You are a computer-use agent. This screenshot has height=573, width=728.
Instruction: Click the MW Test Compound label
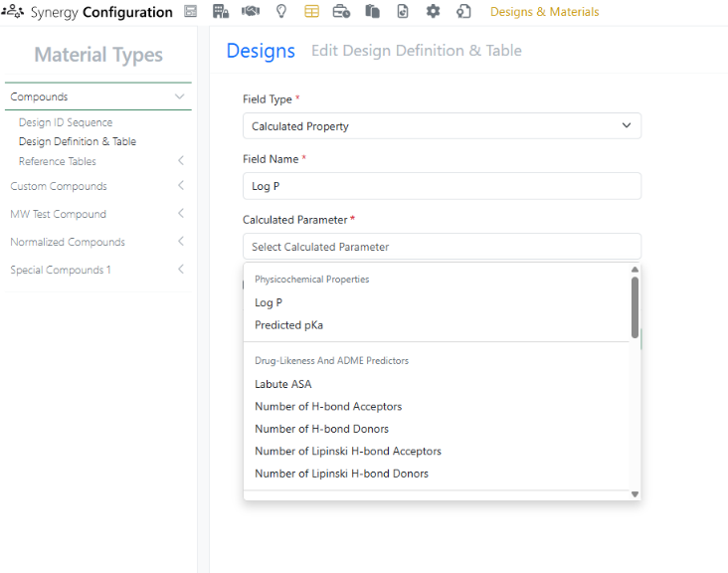pyautogui.click(x=58, y=214)
